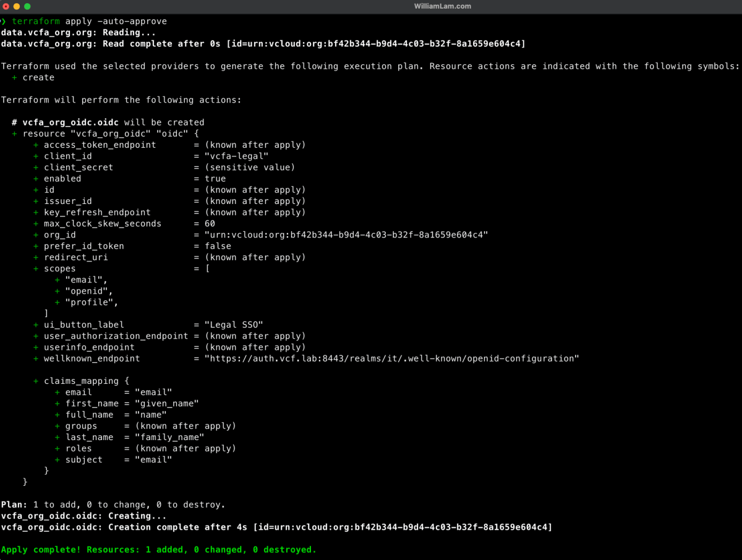The height and width of the screenshot is (560, 742).
Task: Click the resource vcfa_org_oidc declaration line
Action: point(105,133)
